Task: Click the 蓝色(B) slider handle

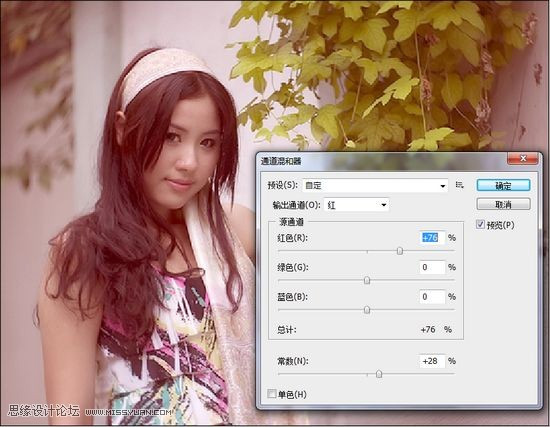Action: [x=367, y=310]
